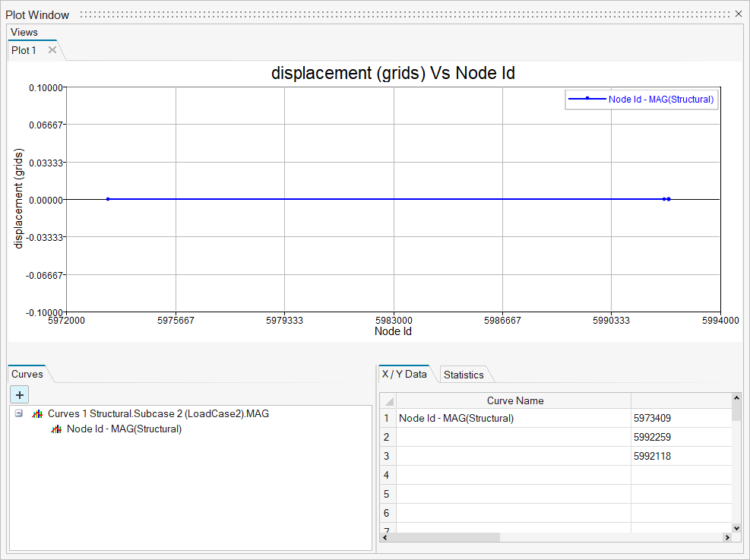Image resolution: width=750 pixels, height=560 pixels.
Task: Select row header 2 in the data table
Action: click(x=387, y=437)
